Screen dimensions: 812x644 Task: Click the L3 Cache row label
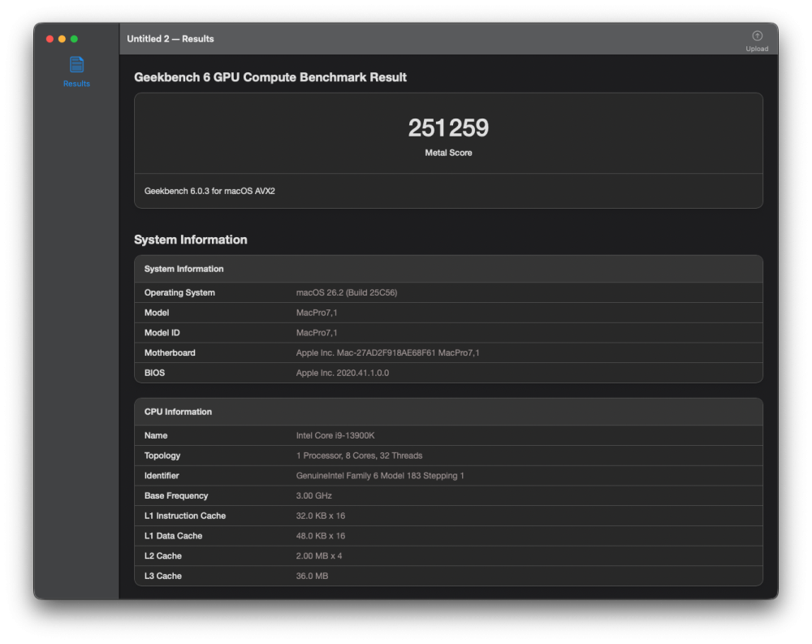(x=162, y=576)
